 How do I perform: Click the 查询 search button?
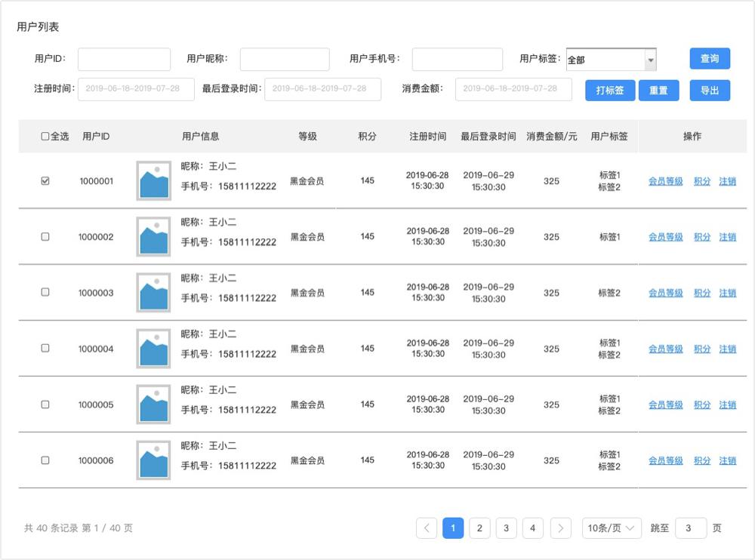709,58
